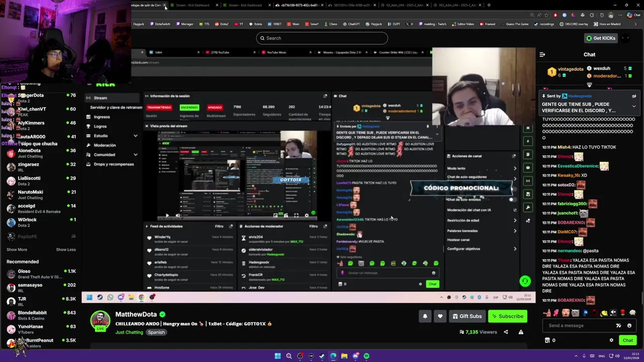Image resolution: width=644 pixels, height=362 pixels.
Task: Open the Kick header dropdown beside Get KICKs
Action: 626,38
